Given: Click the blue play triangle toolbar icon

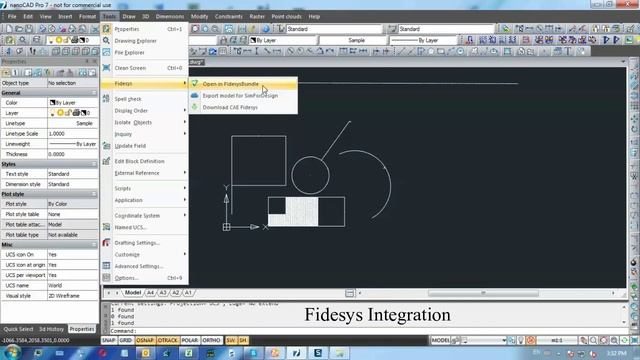Looking at the screenshot, I should tap(607, 40).
